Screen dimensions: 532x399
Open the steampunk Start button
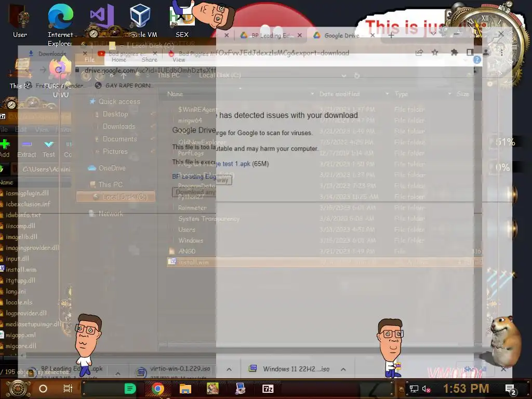pos(18,389)
